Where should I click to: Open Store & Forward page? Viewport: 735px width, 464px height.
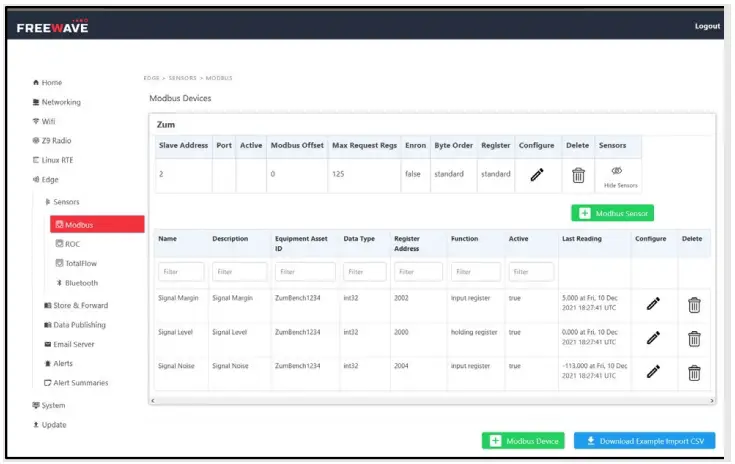(x=76, y=306)
